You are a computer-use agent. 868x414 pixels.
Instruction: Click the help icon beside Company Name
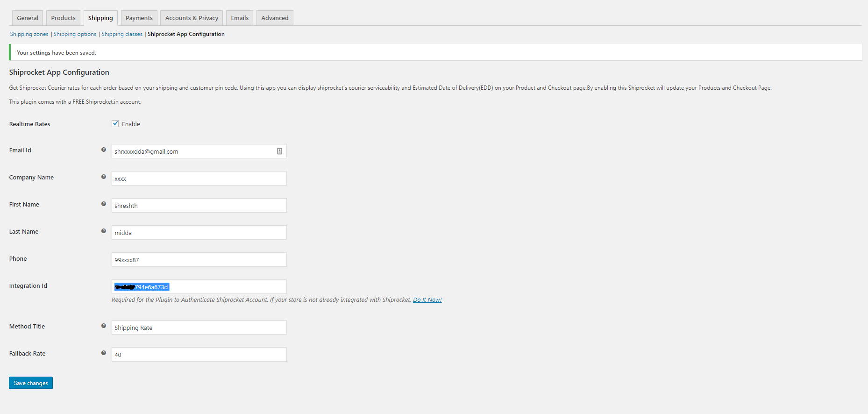pos(104,177)
